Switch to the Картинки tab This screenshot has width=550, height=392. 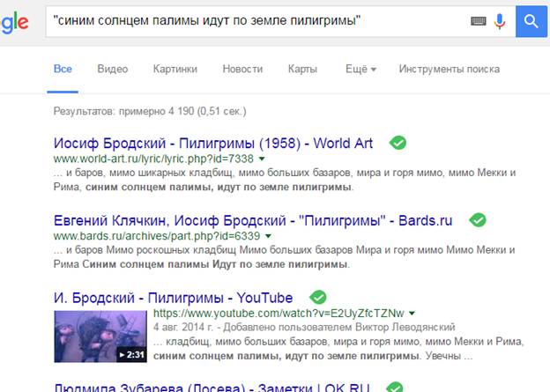(x=175, y=69)
